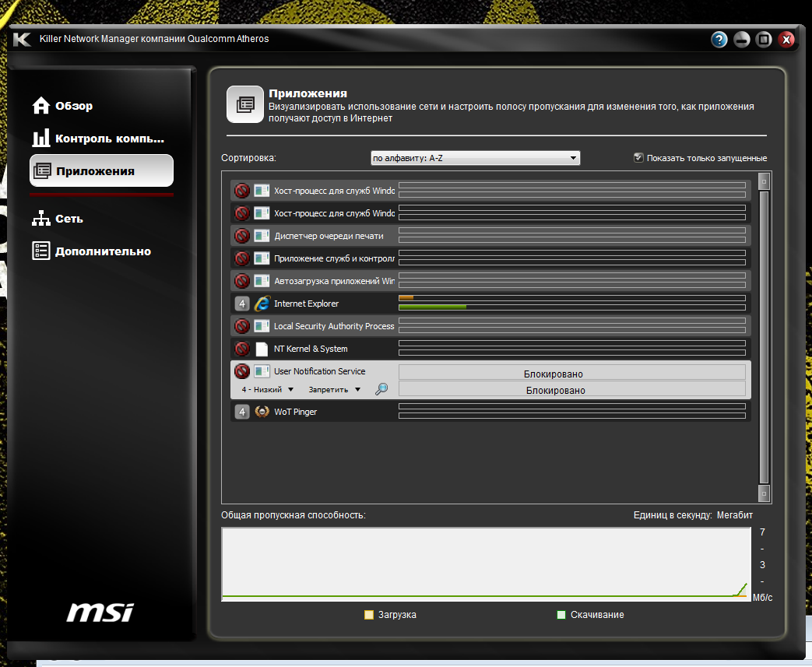The image size is (812, 667).
Task: Open help with the question mark button
Action: pos(719,40)
